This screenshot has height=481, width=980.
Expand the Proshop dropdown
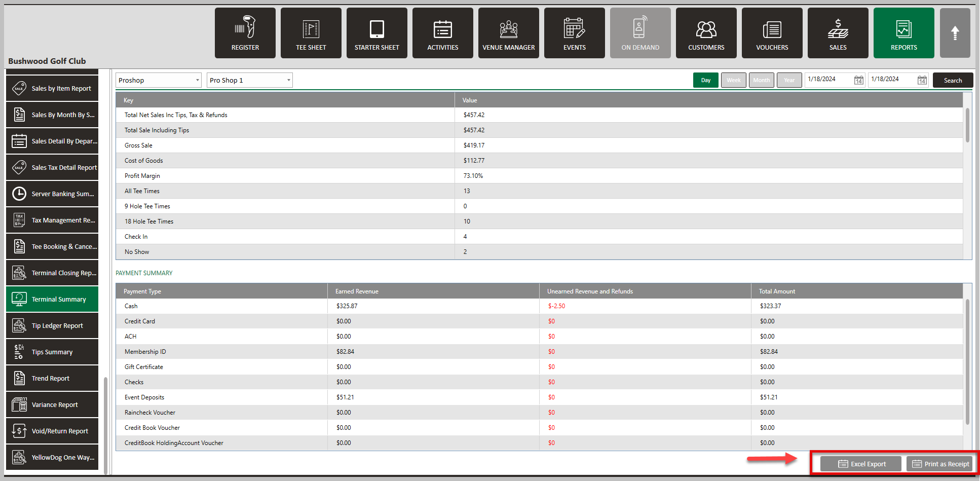[x=159, y=80]
